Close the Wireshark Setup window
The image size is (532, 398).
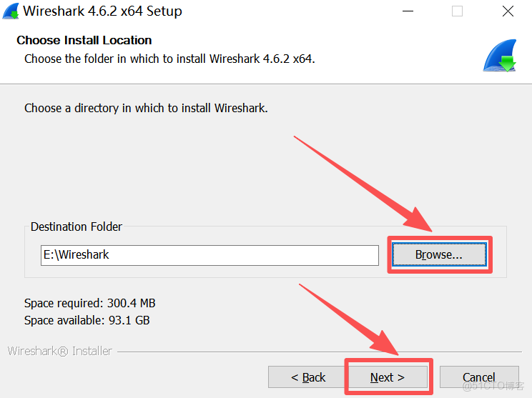coord(507,11)
